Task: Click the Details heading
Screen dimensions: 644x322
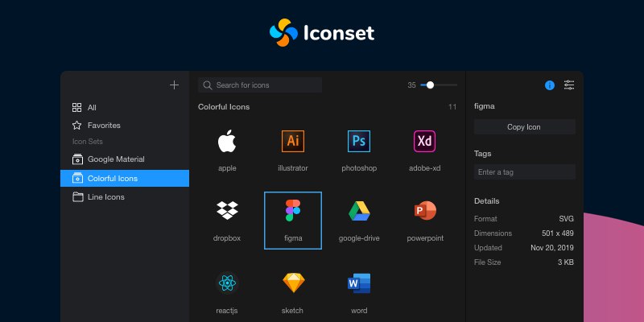Action: click(x=487, y=201)
